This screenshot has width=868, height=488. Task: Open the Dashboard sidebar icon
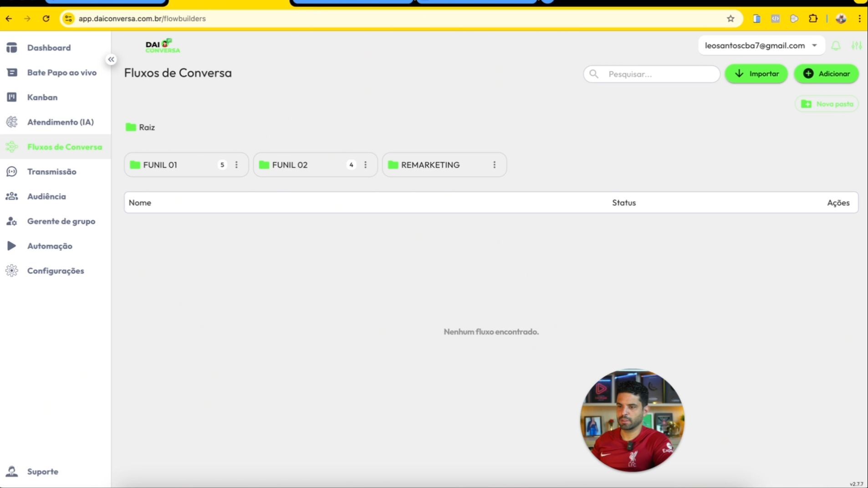[12, 48]
